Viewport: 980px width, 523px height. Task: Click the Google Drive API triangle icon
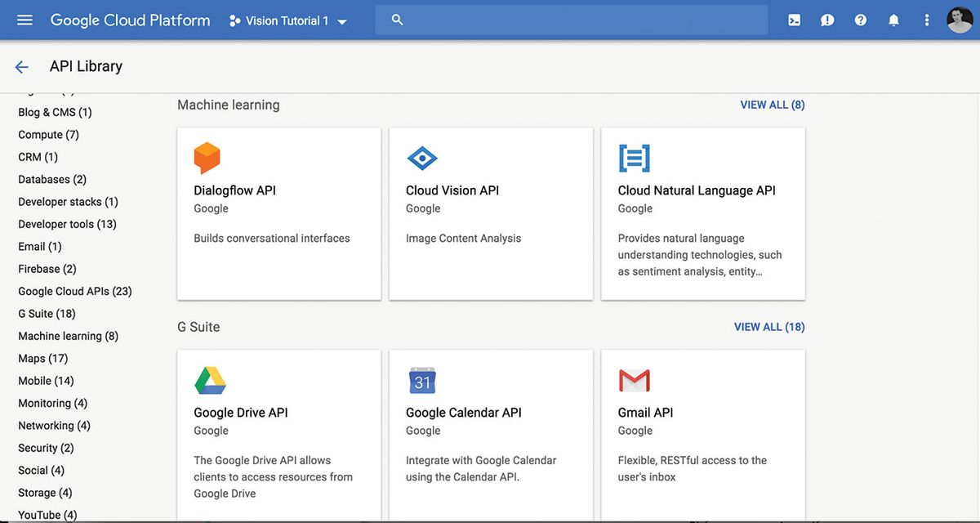(210, 380)
